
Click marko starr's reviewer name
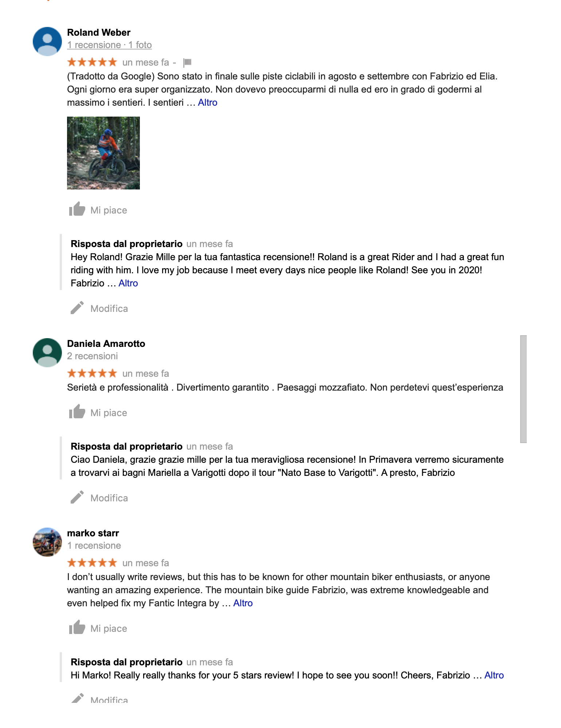(93, 533)
